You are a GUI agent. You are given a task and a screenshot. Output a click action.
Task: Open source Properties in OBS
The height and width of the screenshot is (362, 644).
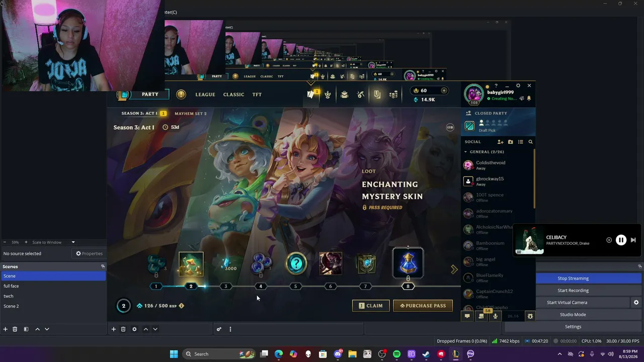pos(89,254)
